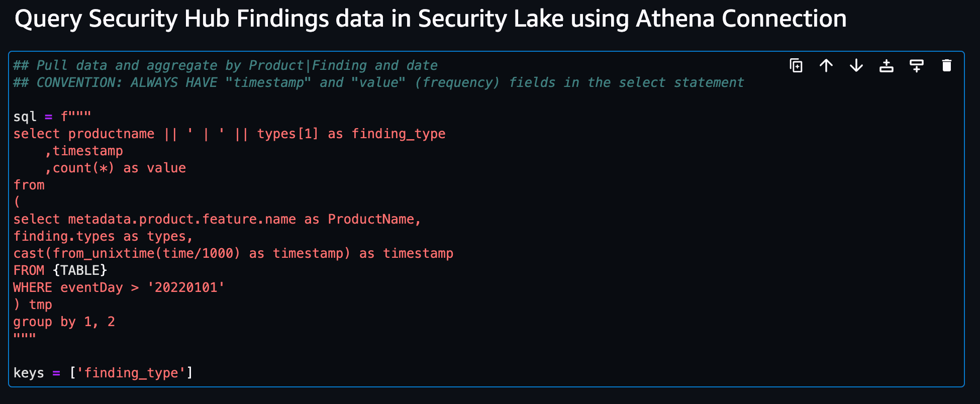Duplicate this code cell
This screenshot has height=404, width=980.
(x=796, y=65)
